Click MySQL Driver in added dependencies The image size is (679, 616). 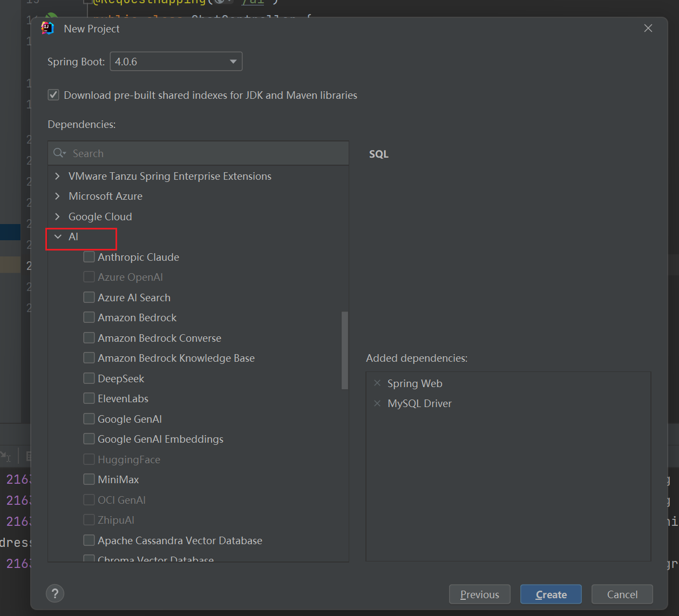point(419,403)
